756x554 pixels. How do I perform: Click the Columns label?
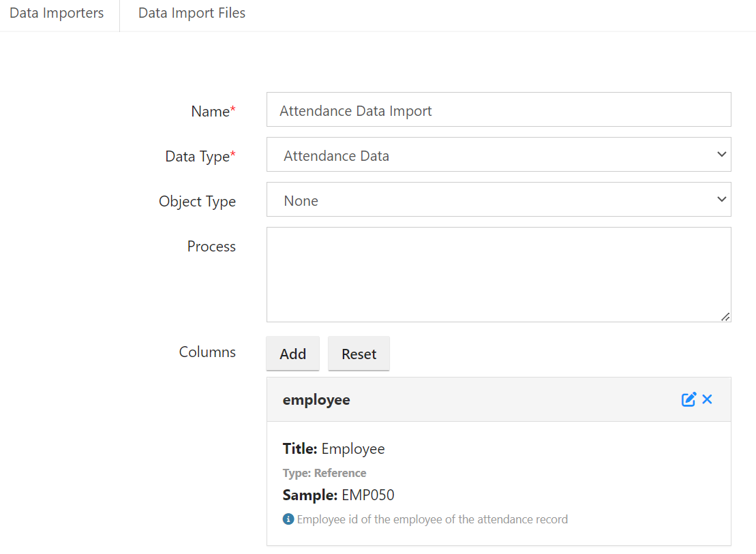207,352
